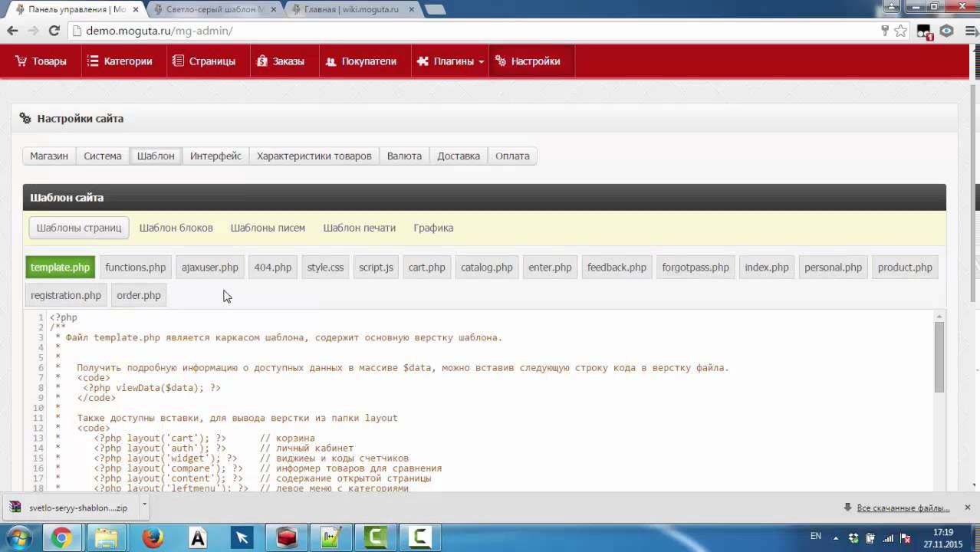Go to Категории in the top menu
Viewport: 980px width, 552px height.
(119, 61)
